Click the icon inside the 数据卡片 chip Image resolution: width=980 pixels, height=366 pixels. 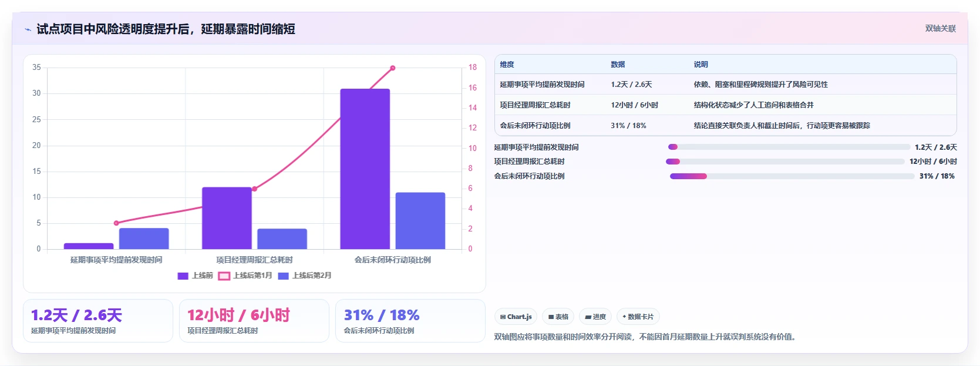(624, 317)
